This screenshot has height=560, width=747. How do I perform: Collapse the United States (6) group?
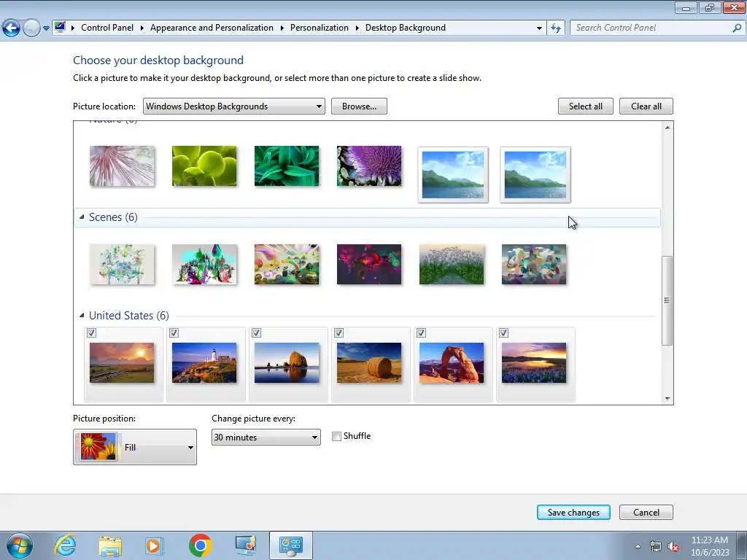[82, 315]
